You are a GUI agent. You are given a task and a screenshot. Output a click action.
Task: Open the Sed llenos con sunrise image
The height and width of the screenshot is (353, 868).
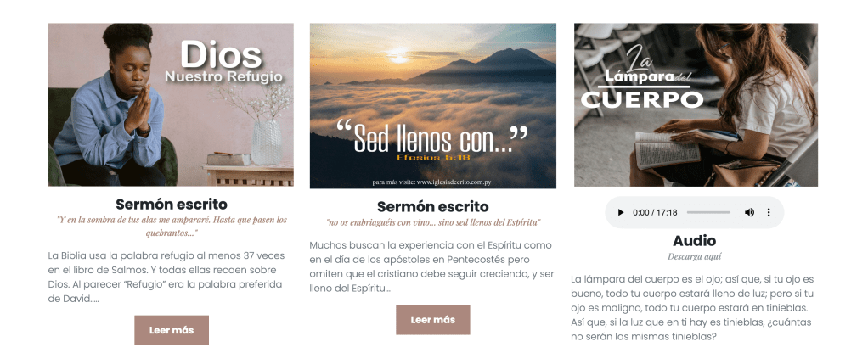433,106
